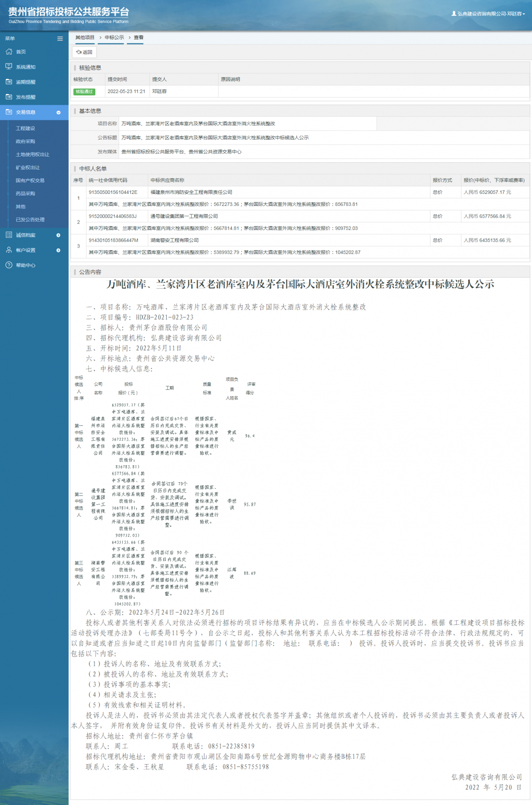Click the icon beside 逾期提醒
This screenshot has height=805, width=532.
[9, 82]
